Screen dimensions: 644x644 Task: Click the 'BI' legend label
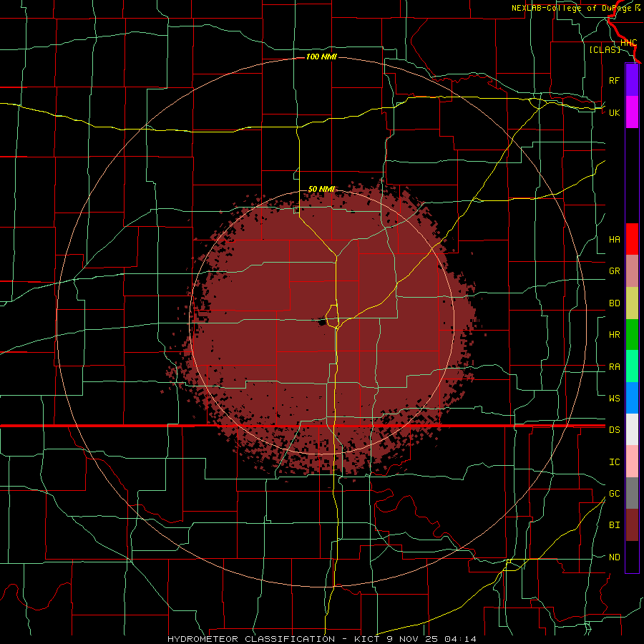point(614,525)
